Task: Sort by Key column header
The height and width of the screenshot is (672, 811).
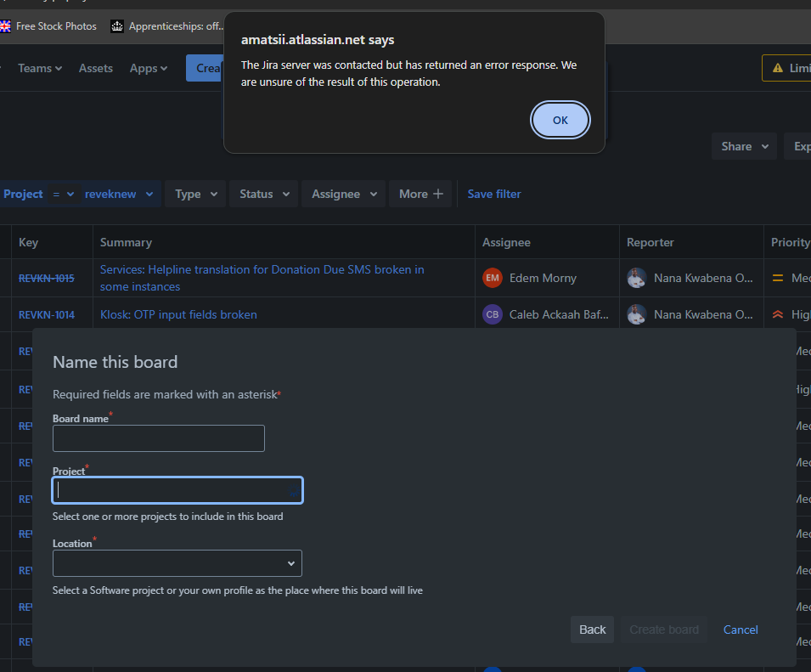Action: [28, 242]
